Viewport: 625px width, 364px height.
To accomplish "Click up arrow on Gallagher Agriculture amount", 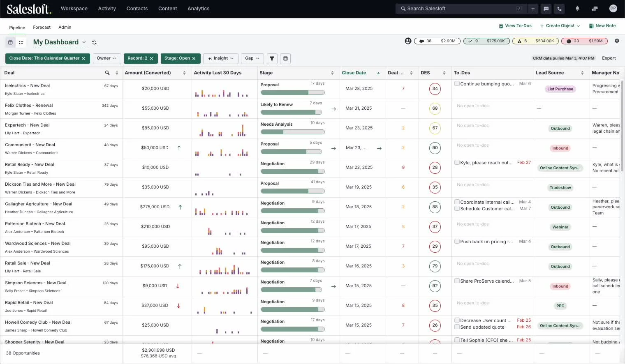I will 180,207.
